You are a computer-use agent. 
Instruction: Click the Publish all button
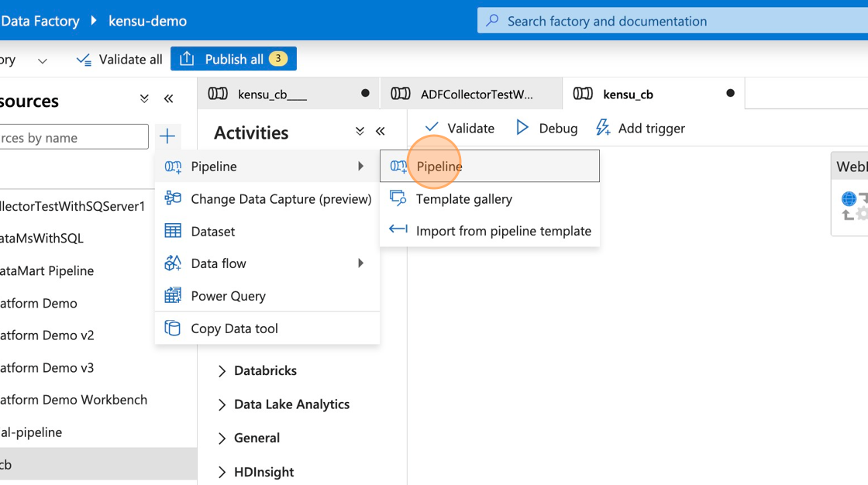coord(233,59)
